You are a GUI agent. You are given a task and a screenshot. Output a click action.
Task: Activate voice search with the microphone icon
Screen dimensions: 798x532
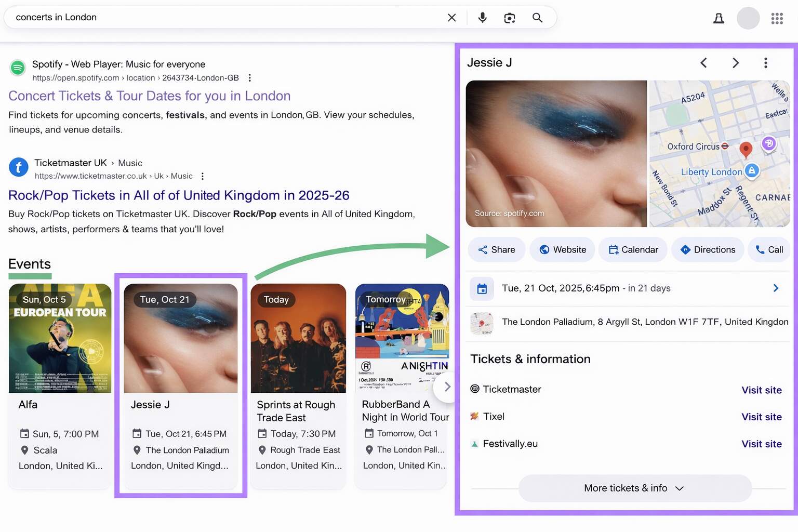482,17
